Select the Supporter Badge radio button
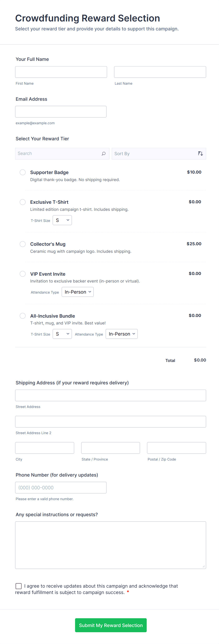Image resolution: width=219 pixels, height=644 pixels. (22, 172)
